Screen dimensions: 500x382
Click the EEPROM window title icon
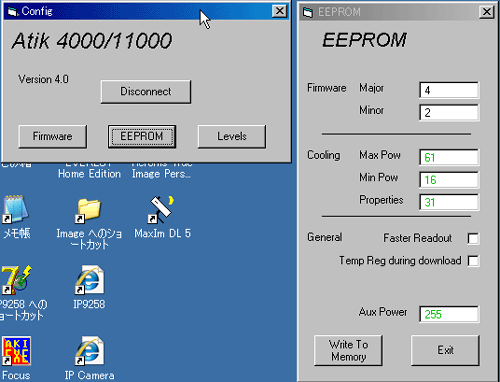(308, 12)
